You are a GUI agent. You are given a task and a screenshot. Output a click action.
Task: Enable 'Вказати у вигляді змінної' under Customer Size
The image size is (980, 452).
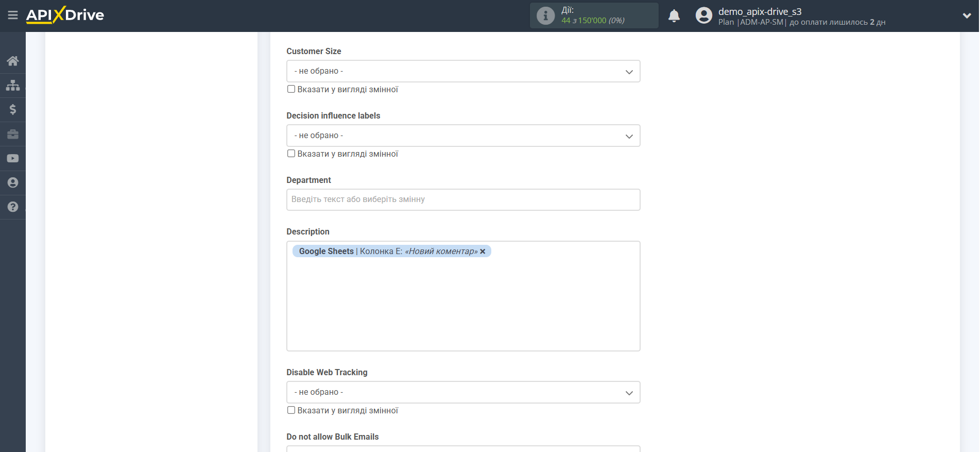(x=291, y=89)
